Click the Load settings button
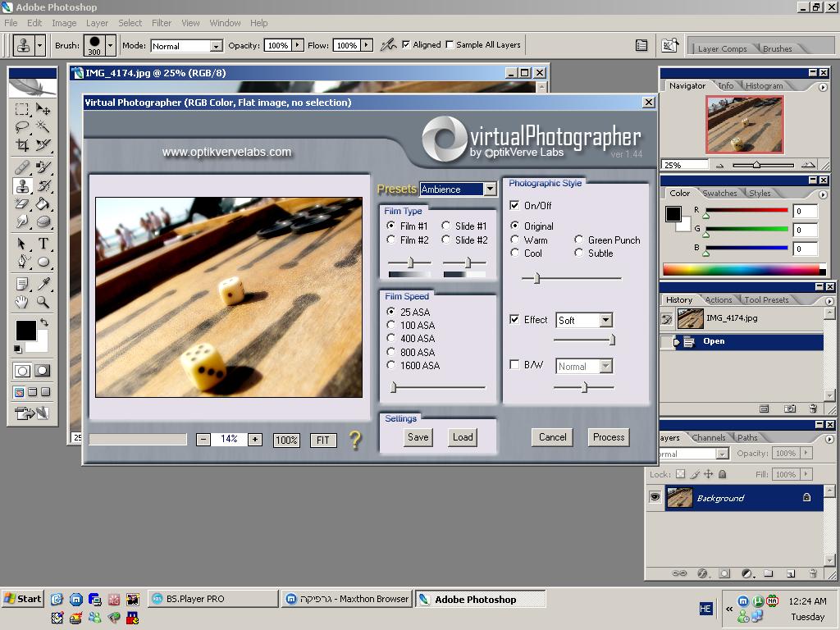This screenshot has width=840, height=630. point(463,437)
